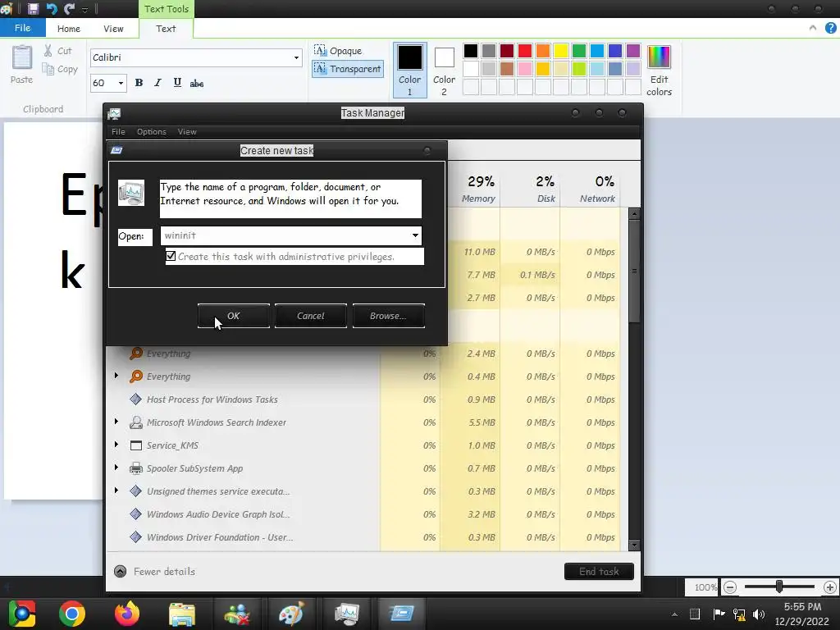Screen dimensions: 840x630
Task: Expand Spooler SubSystem App row
Action: pos(116,468)
